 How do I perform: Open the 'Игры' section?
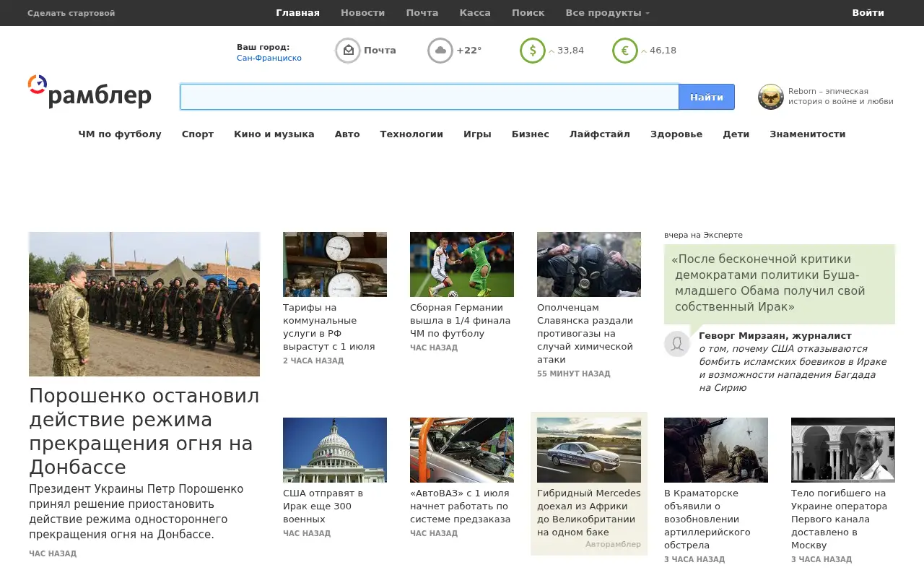(x=477, y=134)
